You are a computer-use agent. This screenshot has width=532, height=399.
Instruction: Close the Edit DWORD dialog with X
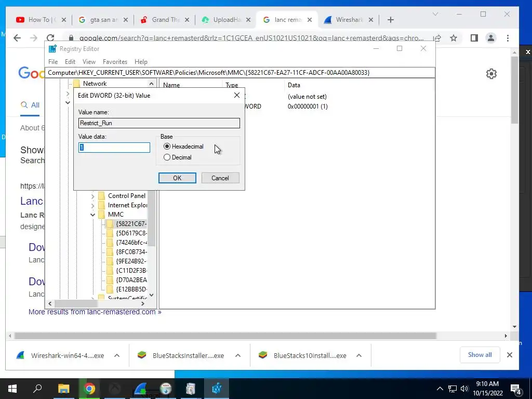pyautogui.click(x=237, y=96)
